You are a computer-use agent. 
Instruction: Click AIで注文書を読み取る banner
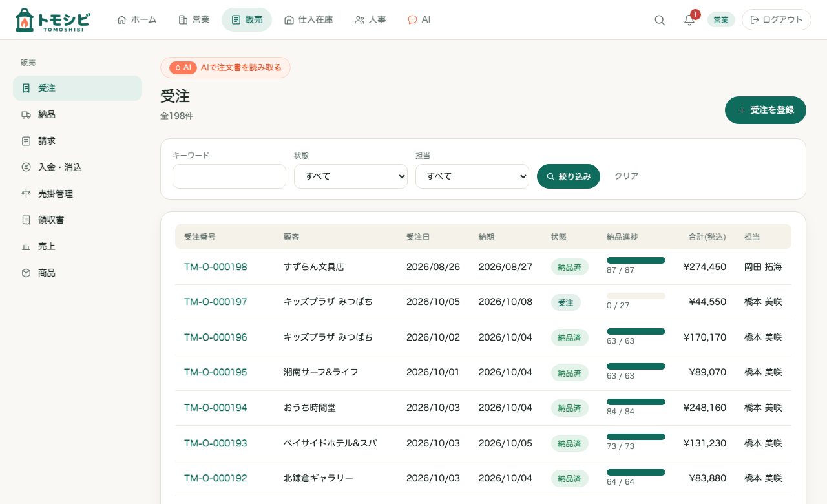pyautogui.click(x=225, y=67)
